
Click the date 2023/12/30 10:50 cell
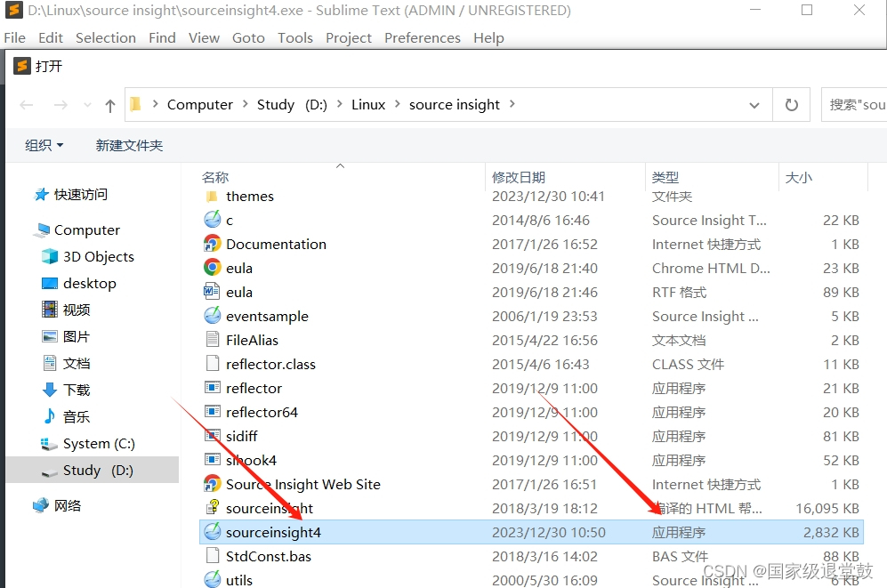tap(549, 533)
